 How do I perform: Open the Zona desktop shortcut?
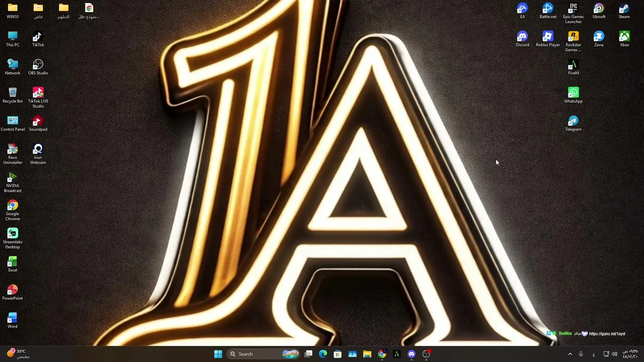599,39
